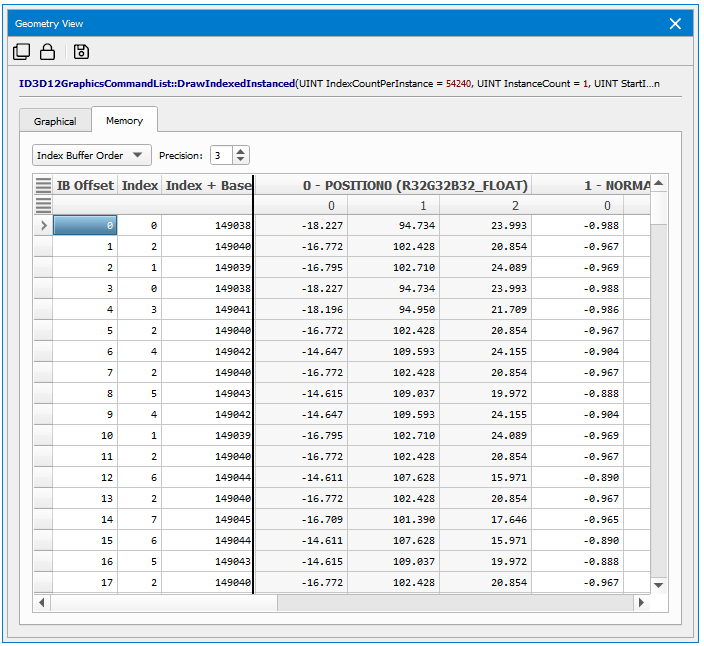Click the current-row arrow indicator

tap(43, 226)
